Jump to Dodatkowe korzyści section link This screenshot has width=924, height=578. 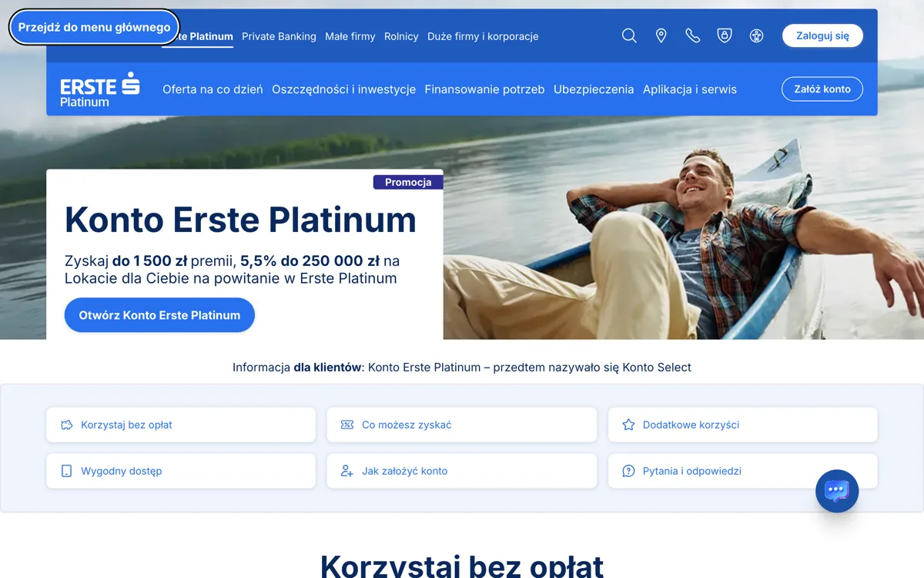tap(743, 425)
